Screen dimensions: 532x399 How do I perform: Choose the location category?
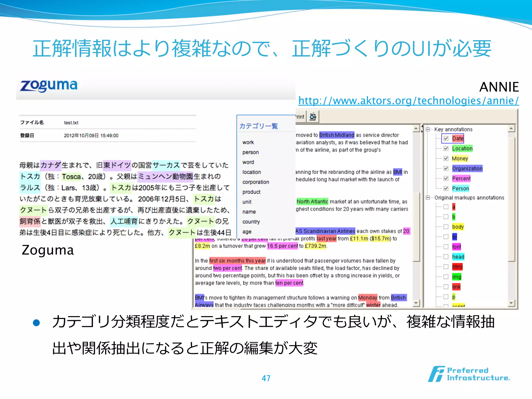251,172
